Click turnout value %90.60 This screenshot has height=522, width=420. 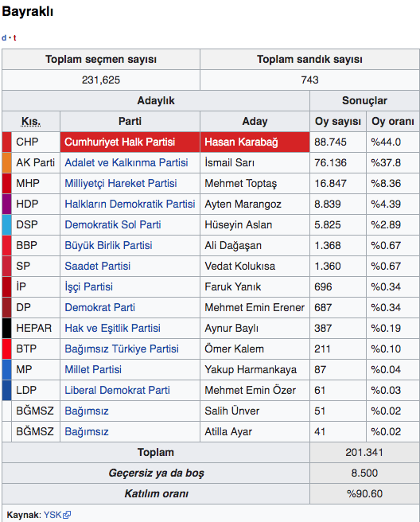click(x=364, y=493)
